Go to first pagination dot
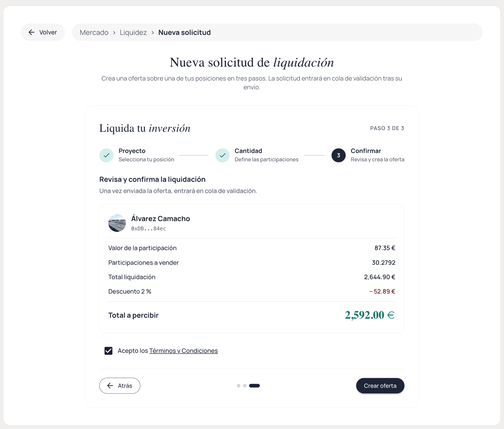504x429 pixels. [239, 386]
